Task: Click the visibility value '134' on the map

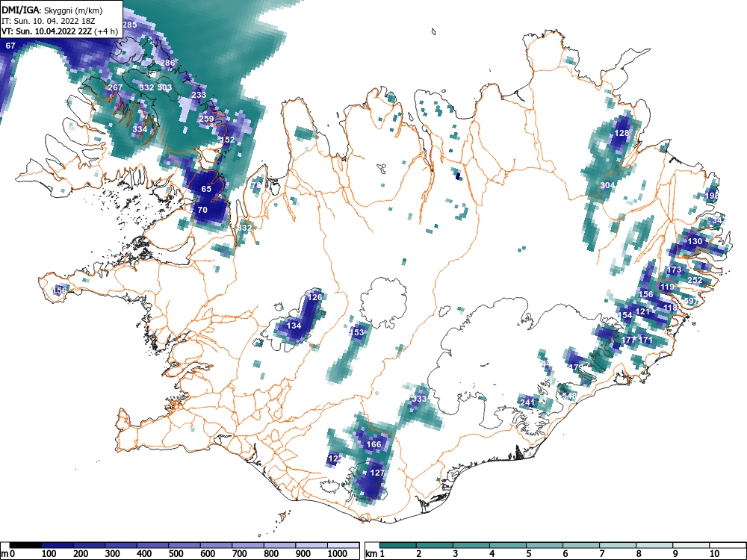Action: point(294,326)
